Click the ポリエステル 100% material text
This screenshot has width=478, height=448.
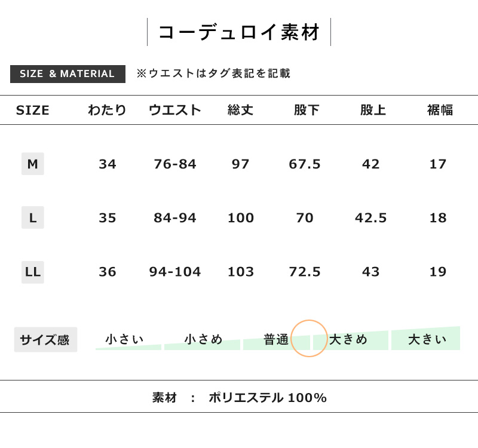(268, 398)
